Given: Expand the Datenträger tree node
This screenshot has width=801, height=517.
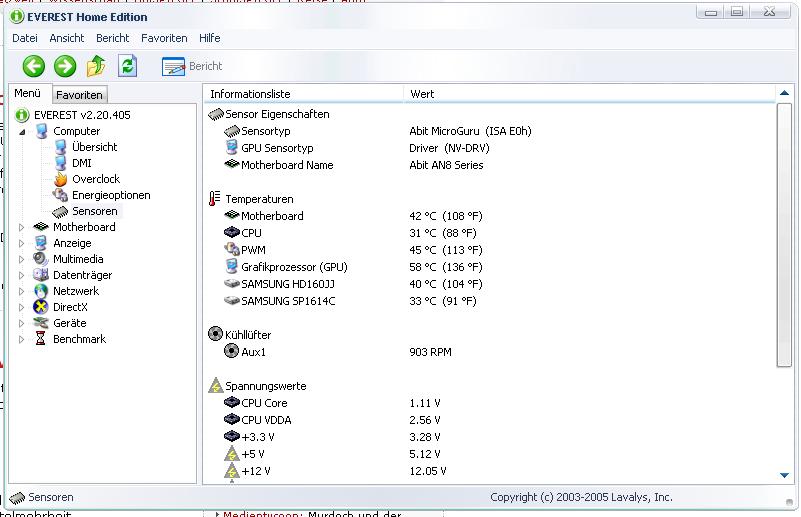Looking at the screenshot, I should pyautogui.click(x=21, y=275).
